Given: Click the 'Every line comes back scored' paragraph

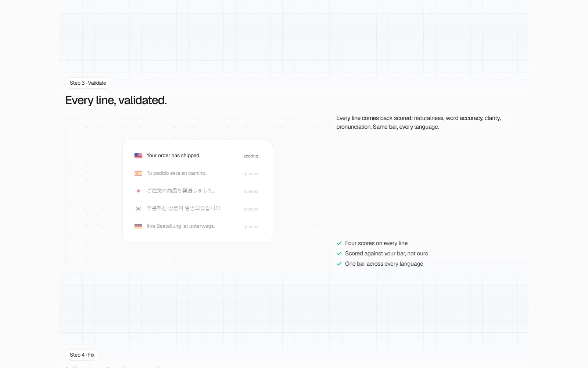Looking at the screenshot, I should pos(419,123).
